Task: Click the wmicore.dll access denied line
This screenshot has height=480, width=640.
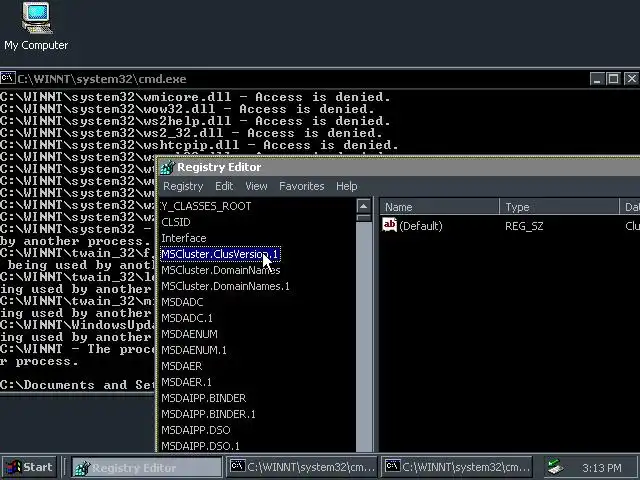Action: (x=195, y=97)
